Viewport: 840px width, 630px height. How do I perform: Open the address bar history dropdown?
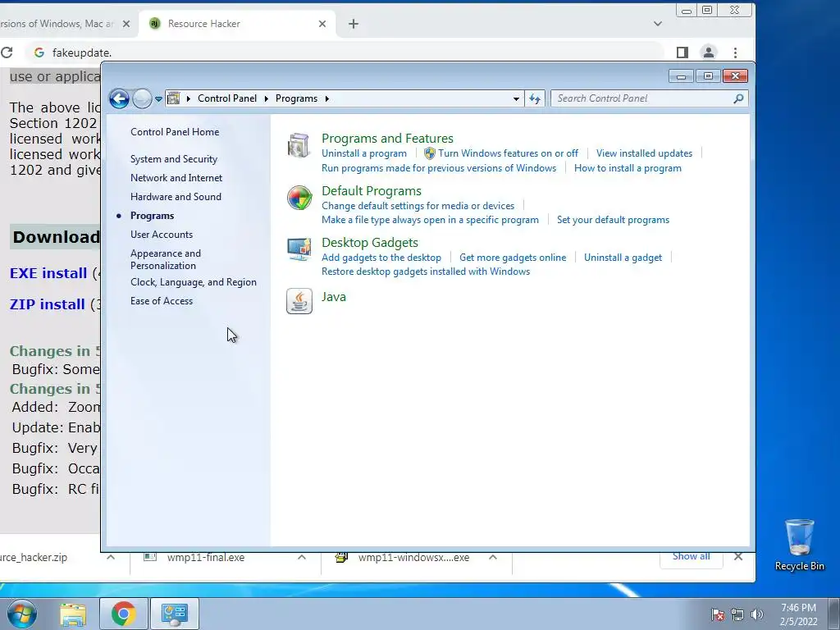(x=516, y=99)
